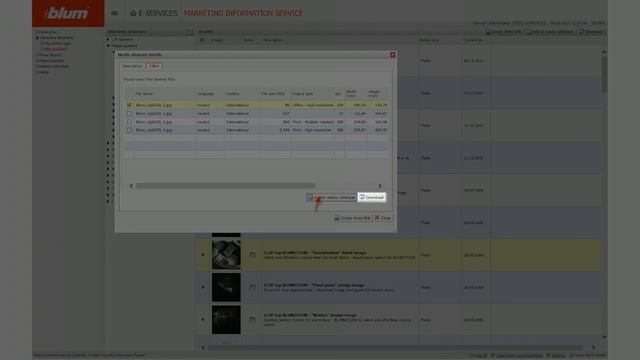Expand the "Deceleration" detail image row
This screenshot has width=640, height=360.
203,255
